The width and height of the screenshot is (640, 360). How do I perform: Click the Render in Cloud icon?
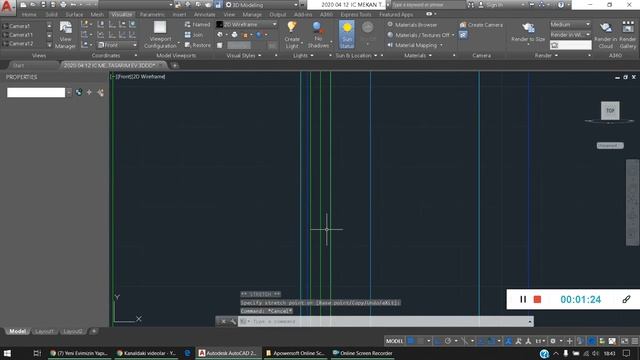pos(606,28)
